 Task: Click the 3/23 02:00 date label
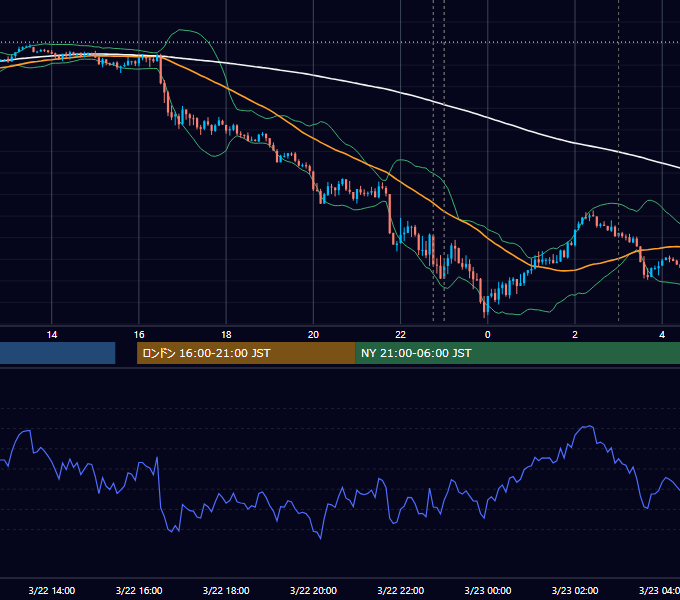click(x=575, y=590)
